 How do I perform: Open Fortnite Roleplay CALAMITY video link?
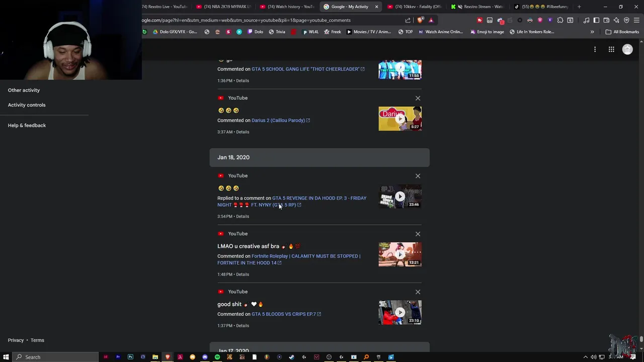(x=289, y=259)
